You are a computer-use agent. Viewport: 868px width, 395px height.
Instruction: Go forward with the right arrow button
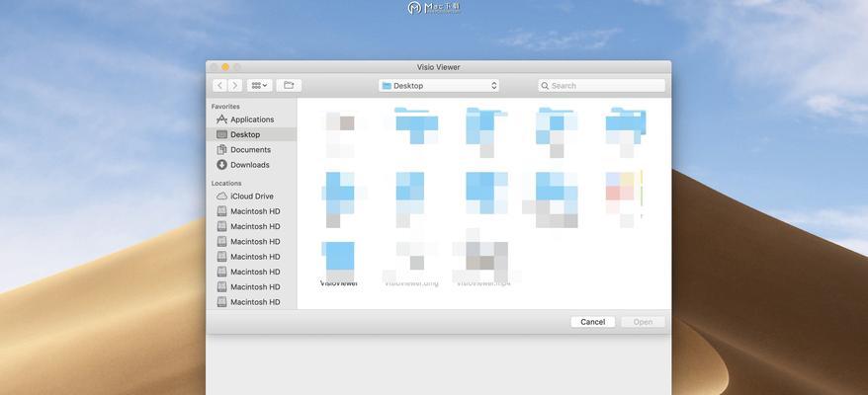pyautogui.click(x=235, y=86)
